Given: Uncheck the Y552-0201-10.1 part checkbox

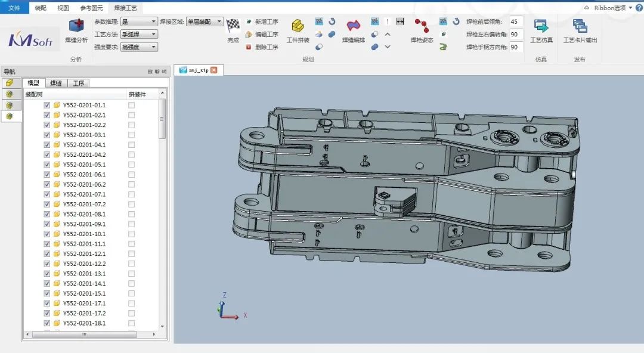Looking at the screenshot, I should 47,234.
